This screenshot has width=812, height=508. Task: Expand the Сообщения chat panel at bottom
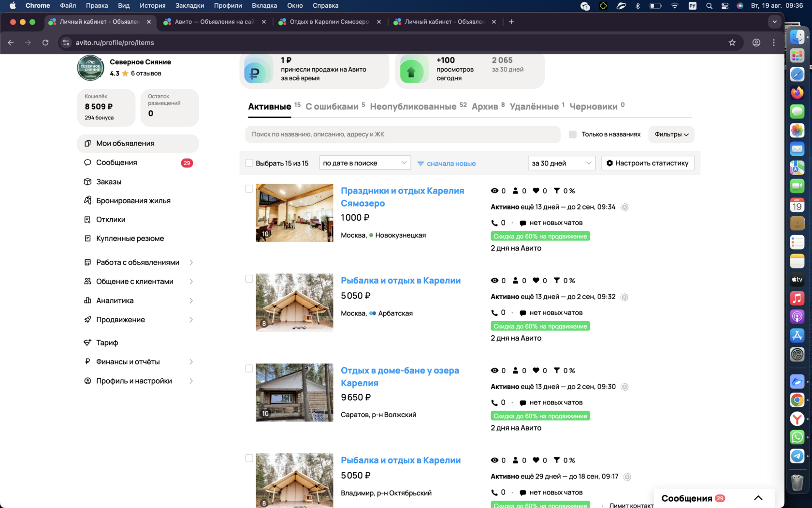tap(714, 498)
